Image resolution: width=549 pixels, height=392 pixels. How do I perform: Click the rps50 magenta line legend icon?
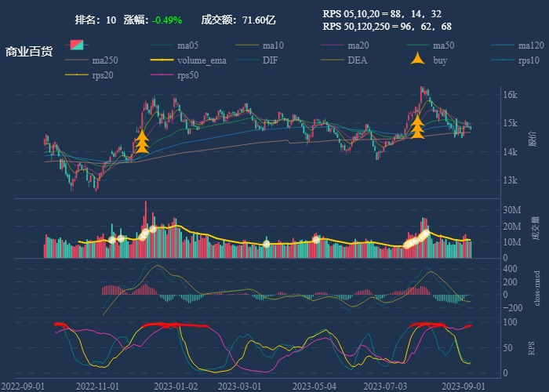tap(163, 75)
